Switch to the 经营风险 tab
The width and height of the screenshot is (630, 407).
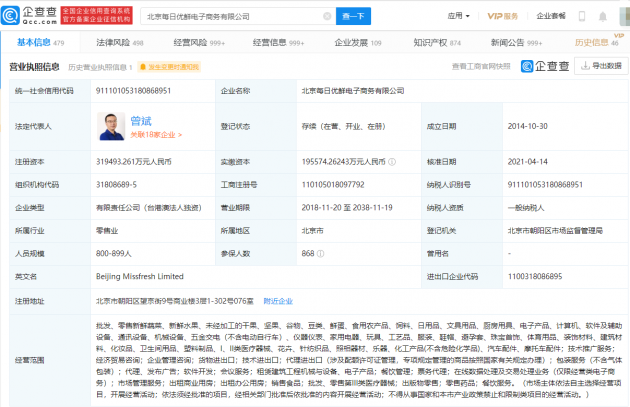199,43
